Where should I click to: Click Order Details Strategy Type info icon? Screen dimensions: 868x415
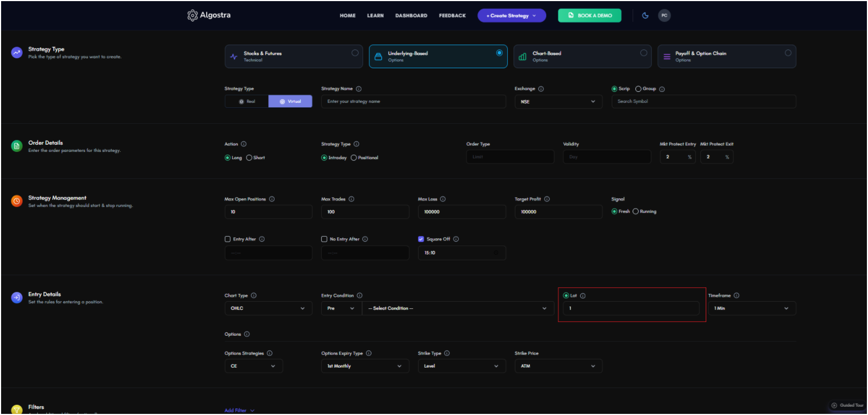[356, 144]
